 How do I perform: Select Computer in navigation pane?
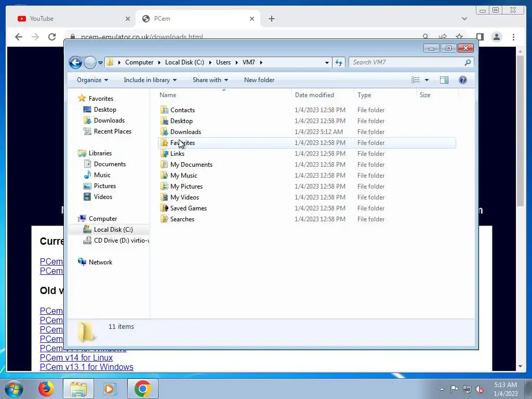tap(102, 219)
